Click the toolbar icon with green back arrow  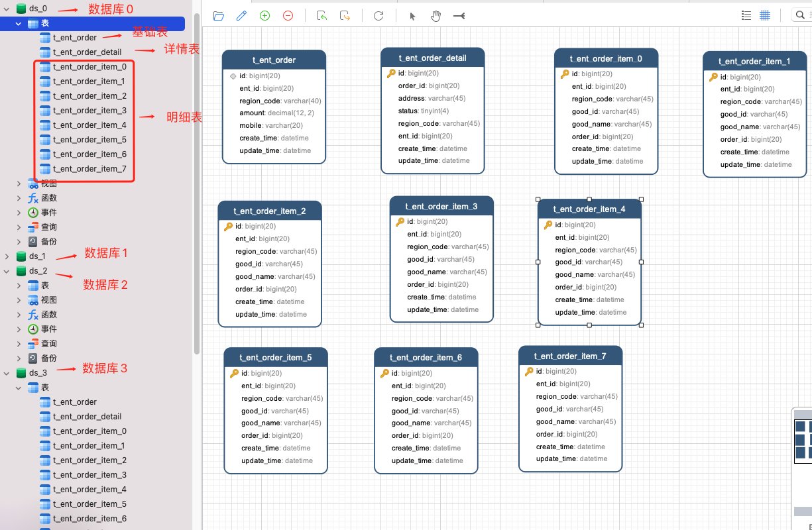click(x=321, y=16)
